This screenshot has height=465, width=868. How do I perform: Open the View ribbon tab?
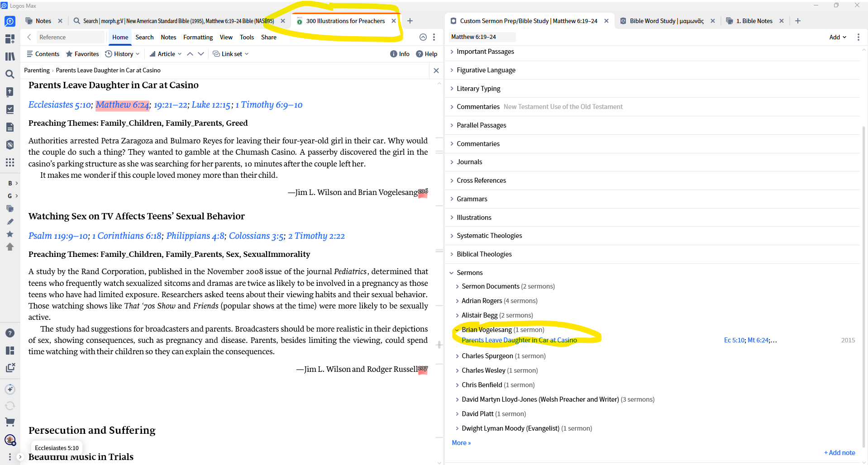click(x=226, y=37)
